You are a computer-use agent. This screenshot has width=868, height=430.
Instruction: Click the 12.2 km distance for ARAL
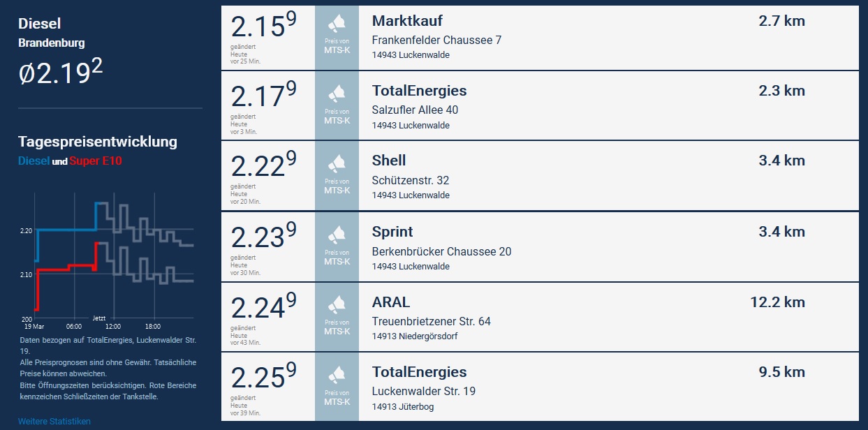tap(777, 302)
